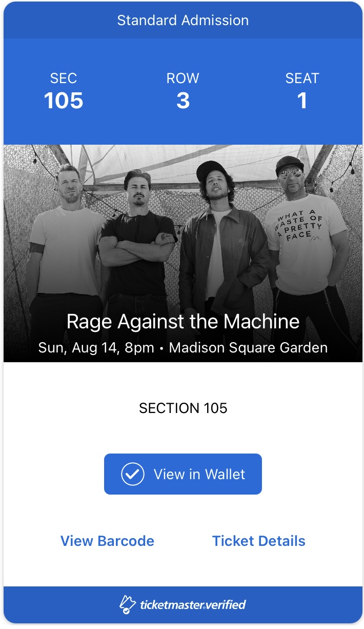Click the blue footer bar
The image size is (364, 629).
[183, 605]
